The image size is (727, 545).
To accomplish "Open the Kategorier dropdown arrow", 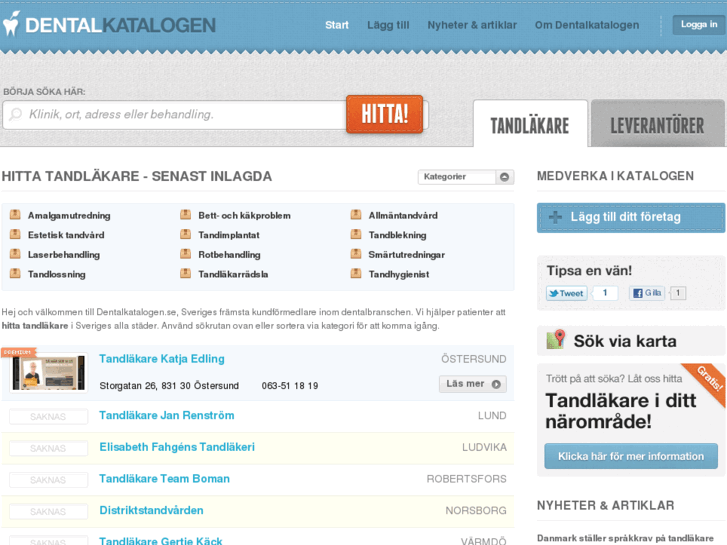I will 504,177.
